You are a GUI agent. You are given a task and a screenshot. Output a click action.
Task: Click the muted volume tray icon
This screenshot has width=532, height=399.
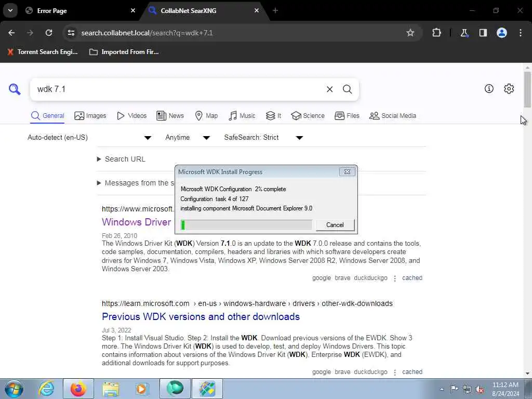480,389
